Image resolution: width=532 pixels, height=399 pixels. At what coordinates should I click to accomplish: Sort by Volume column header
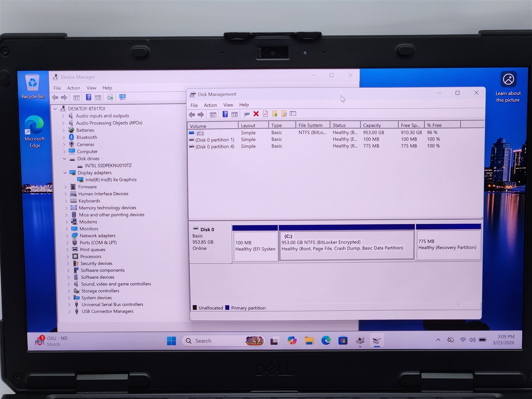(213, 126)
